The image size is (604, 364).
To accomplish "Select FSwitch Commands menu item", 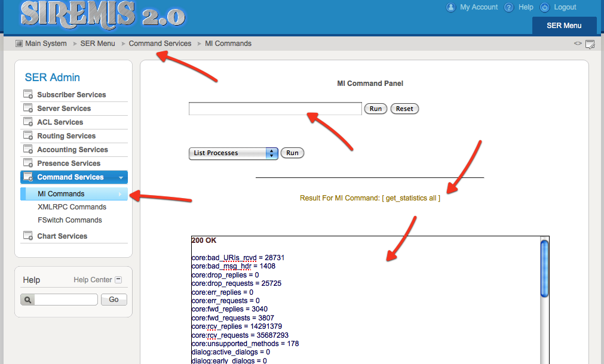I will [x=69, y=220].
